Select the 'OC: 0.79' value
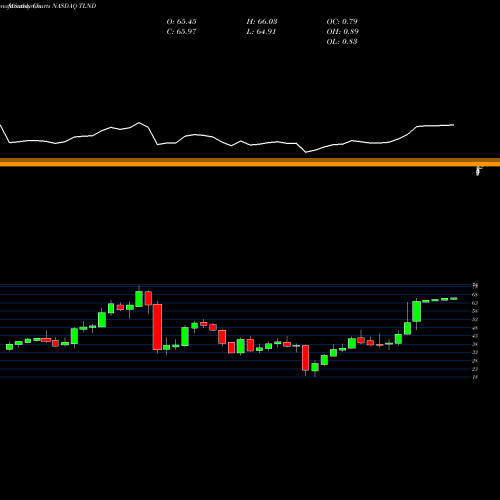Viewport: 500px width, 500px height. point(342,22)
